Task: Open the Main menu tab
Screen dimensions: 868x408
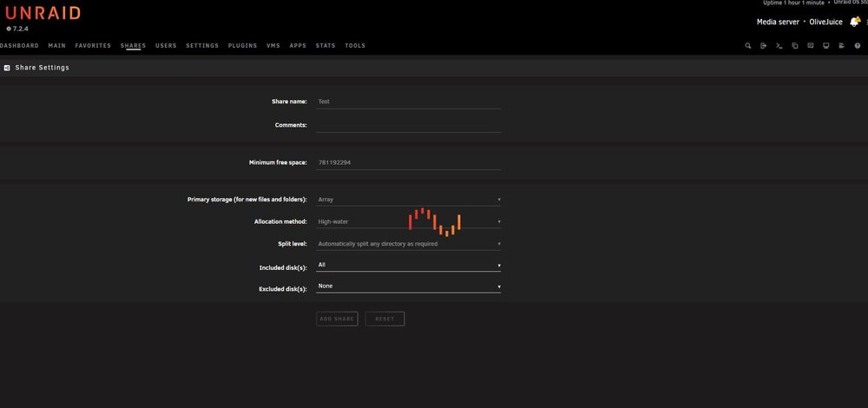Action: (x=57, y=46)
